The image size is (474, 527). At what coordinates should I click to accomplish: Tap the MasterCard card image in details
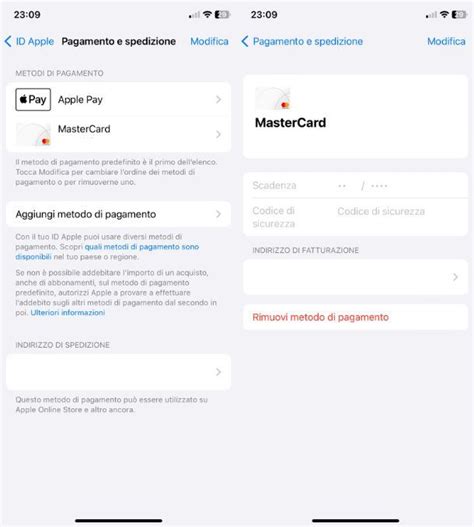[273, 98]
